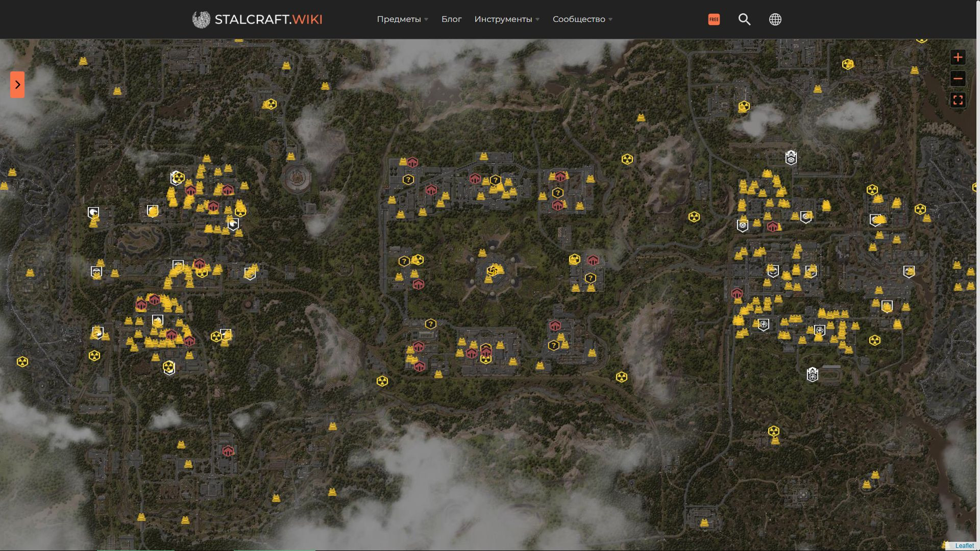Zoom out with the minus button

coord(958,79)
